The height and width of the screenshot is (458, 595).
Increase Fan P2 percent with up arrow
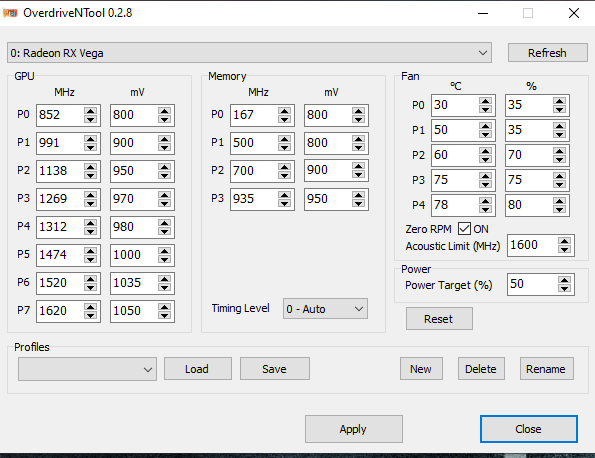[559, 151]
